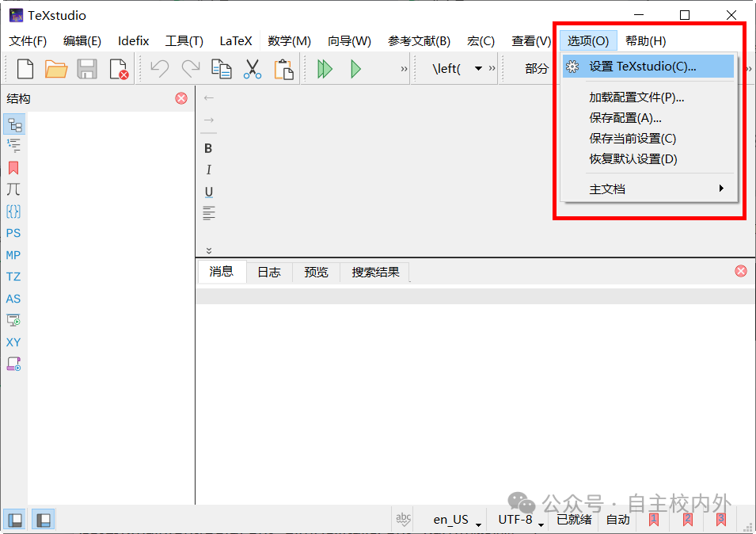Paste from clipboard icon
756x534 pixels.
283,69
